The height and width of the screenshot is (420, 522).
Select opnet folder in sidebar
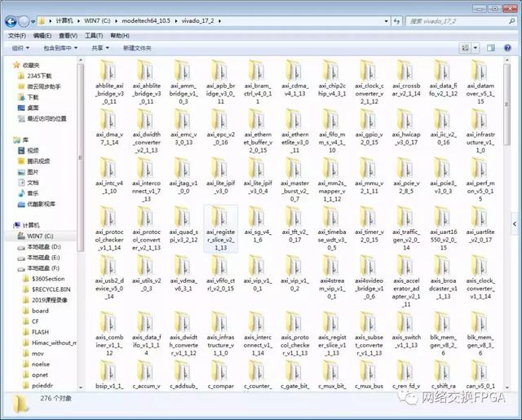[x=36, y=375]
